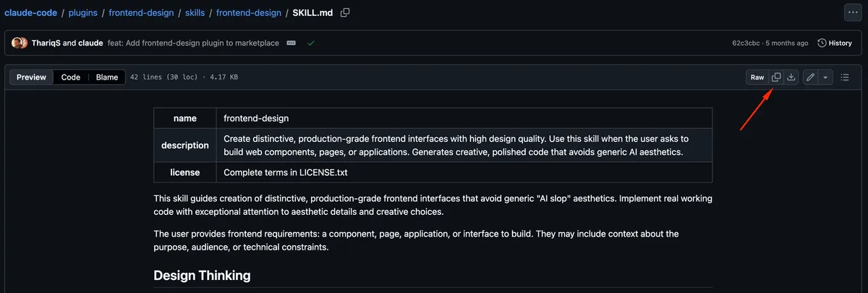Screen dimensions: 868x293
Task: Download the raw file
Action: [x=791, y=77]
